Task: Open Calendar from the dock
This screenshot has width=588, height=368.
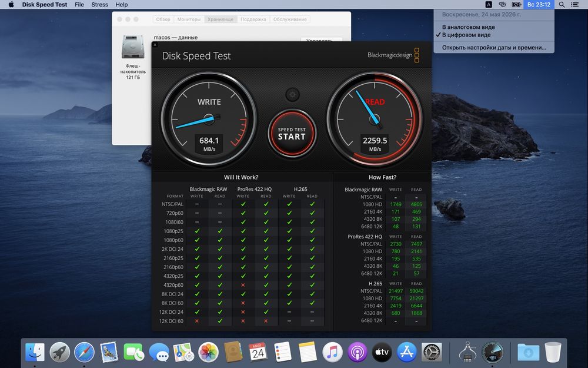Action: 258,352
